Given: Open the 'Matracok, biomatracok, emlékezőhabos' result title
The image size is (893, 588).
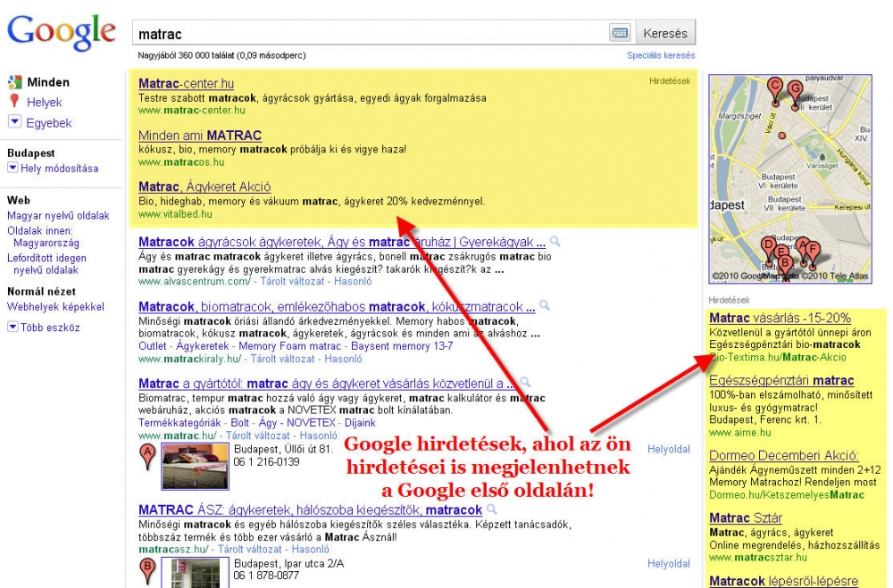Looking at the screenshot, I should click(337, 307).
